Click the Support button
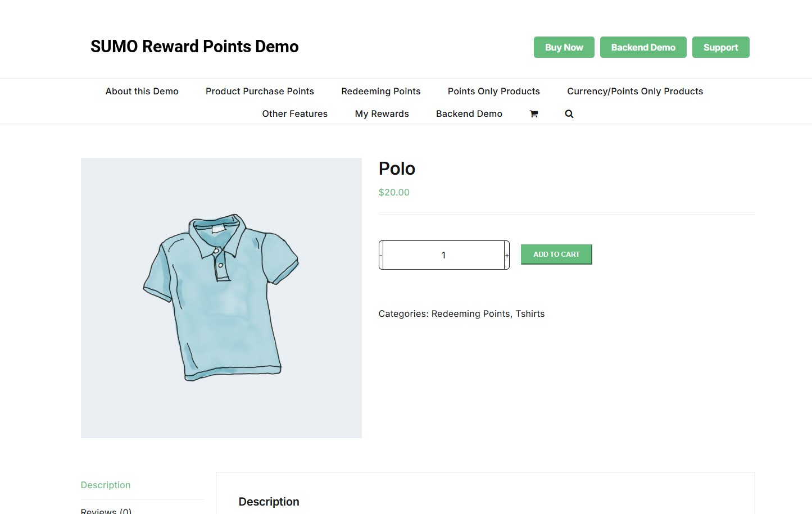Image resolution: width=812 pixels, height=514 pixels. (720, 47)
